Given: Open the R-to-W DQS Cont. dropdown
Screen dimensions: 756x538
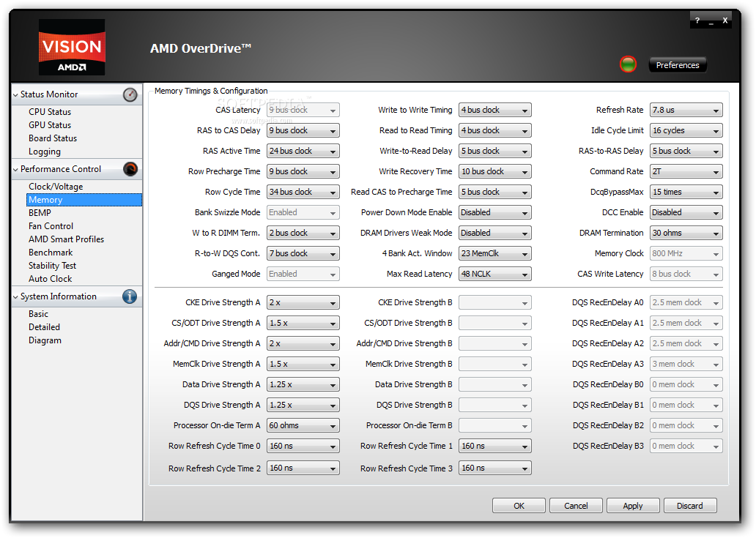Looking at the screenshot, I should [x=303, y=253].
